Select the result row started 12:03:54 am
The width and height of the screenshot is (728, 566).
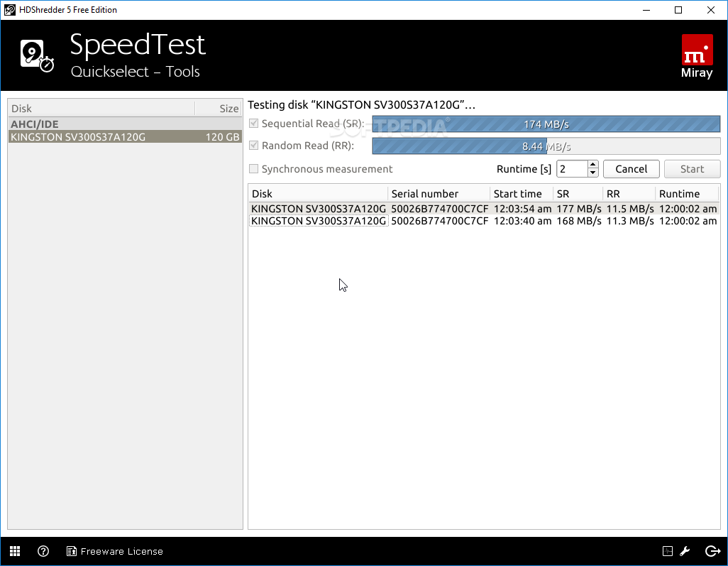click(x=484, y=209)
